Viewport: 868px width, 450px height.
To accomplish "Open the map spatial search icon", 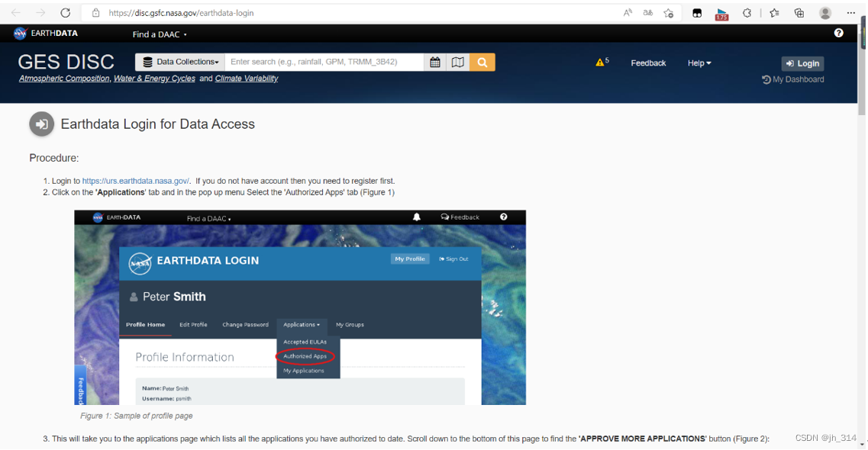I will [458, 62].
